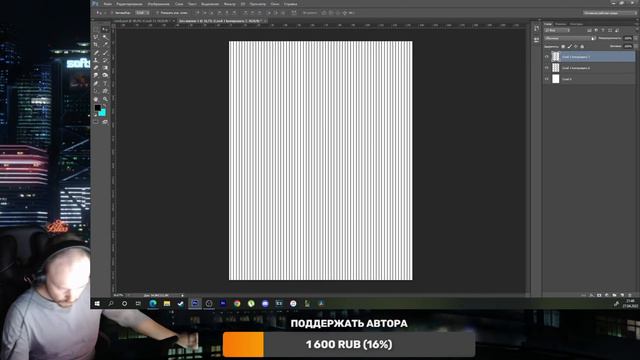
Task: Open auto-select target dropdown in options bar
Action: point(142,13)
